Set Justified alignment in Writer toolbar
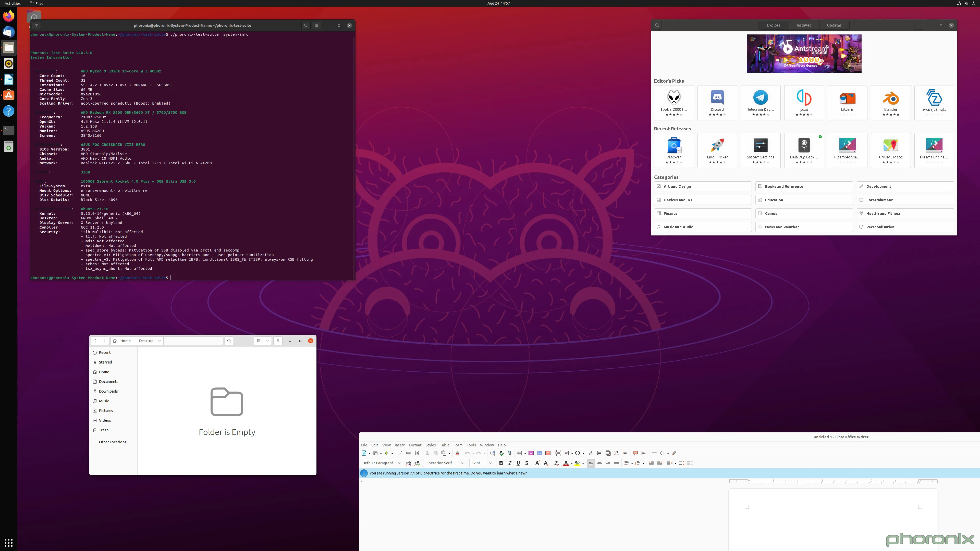The height and width of the screenshot is (551, 980). point(616,463)
